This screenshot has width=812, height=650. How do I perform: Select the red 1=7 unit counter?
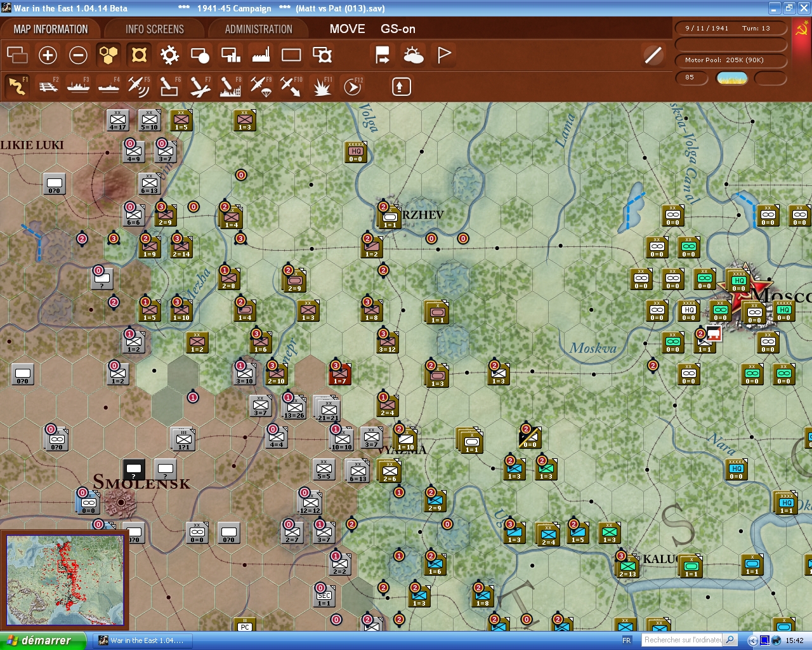tap(340, 374)
